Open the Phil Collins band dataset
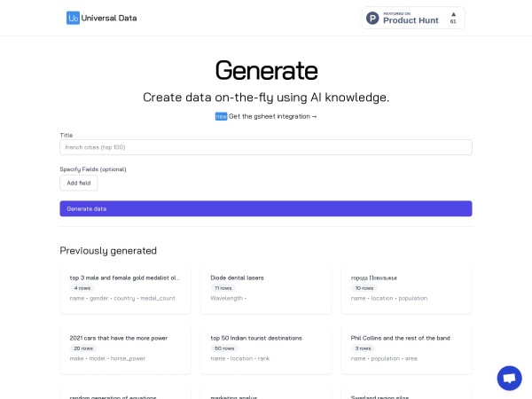Viewport: 532px width, 399px height. (407, 348)
